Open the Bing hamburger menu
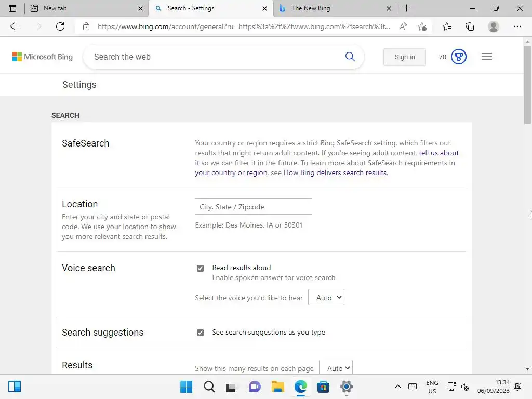This screenshot has width=532, height=399. [486, 57]
